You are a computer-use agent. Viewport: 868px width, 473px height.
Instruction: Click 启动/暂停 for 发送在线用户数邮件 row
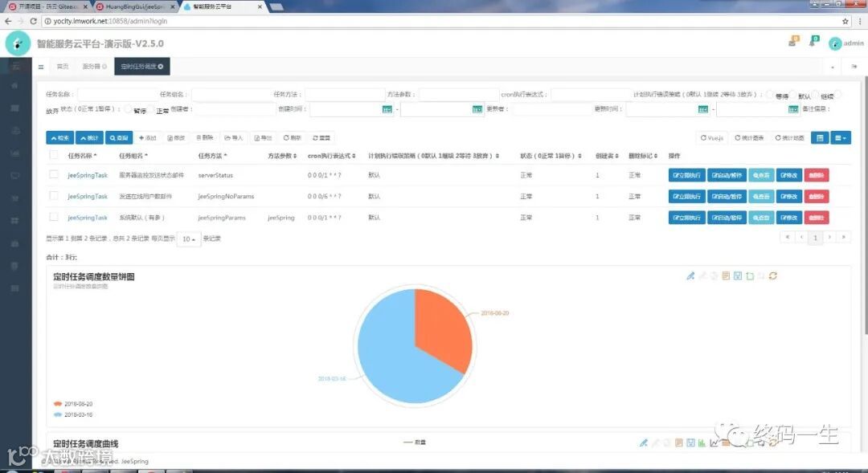727,197
